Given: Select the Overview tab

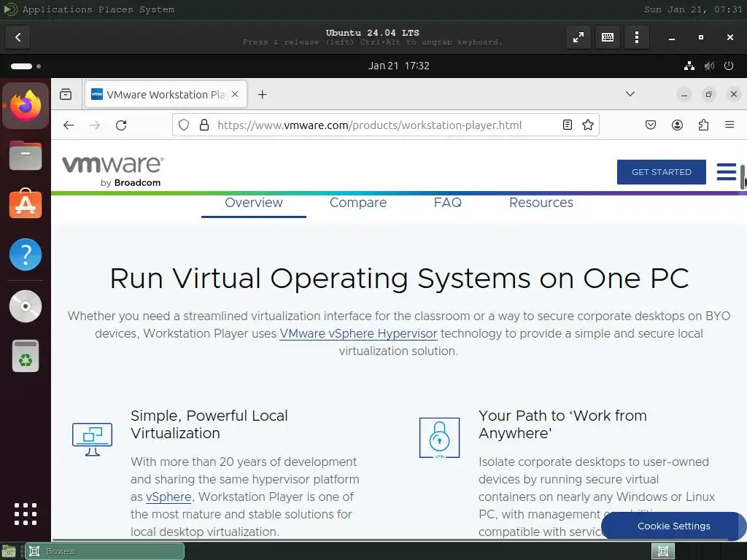Looking at the screenshot, I should pos(253,203).
